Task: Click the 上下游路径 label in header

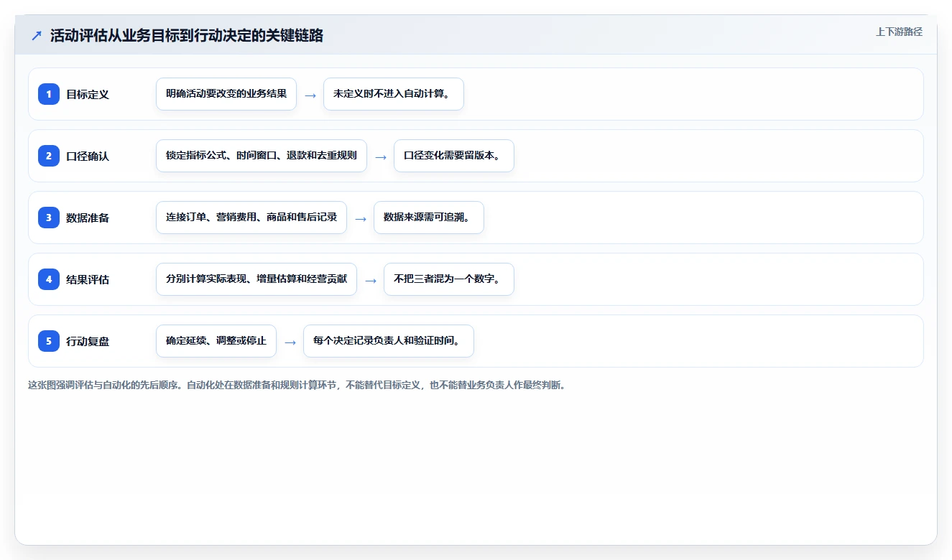Action: click(899, 32)
